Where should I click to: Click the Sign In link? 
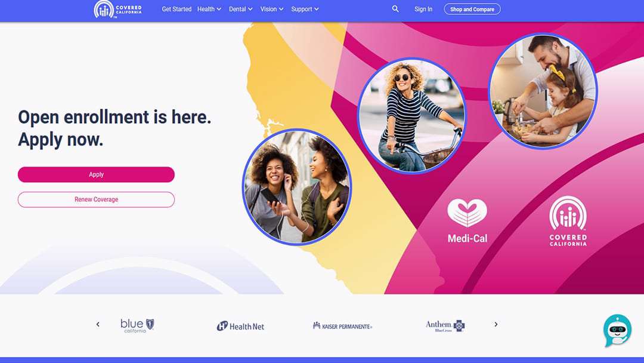click(x=423, y=9)
